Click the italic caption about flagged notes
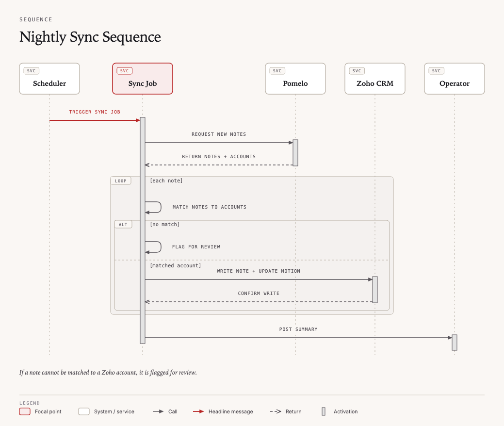 pyautogui.click(x=108, y=372)
